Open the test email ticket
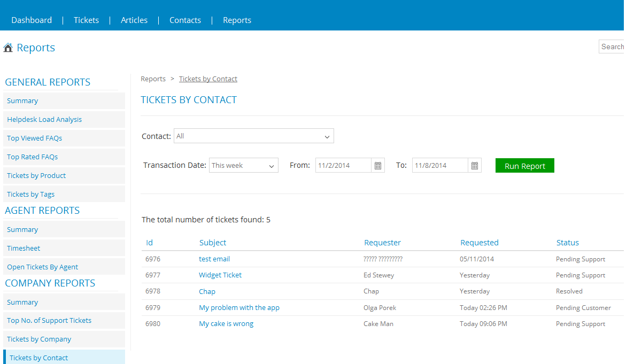This screenshot has width=634, height=364. (214, 259)
